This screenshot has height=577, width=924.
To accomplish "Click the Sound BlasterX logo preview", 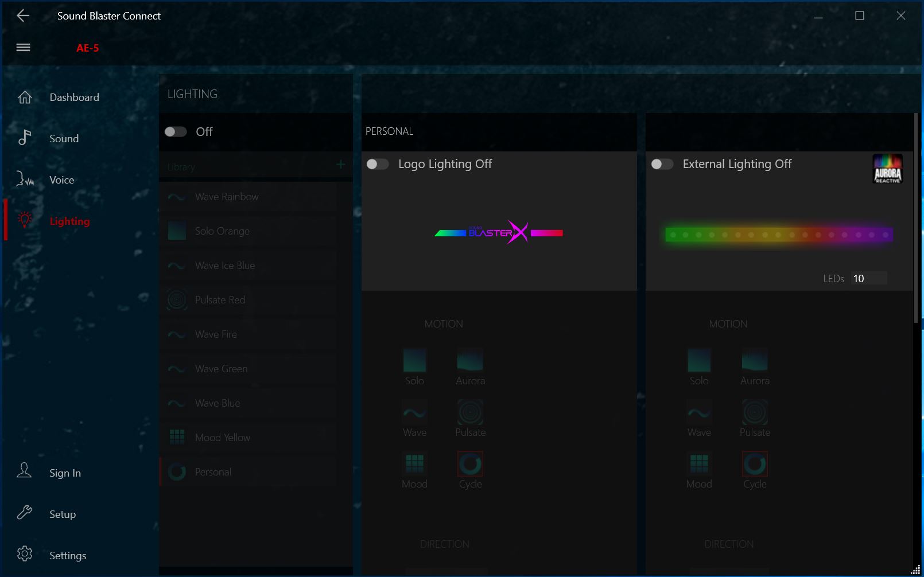I will (499, 232).
